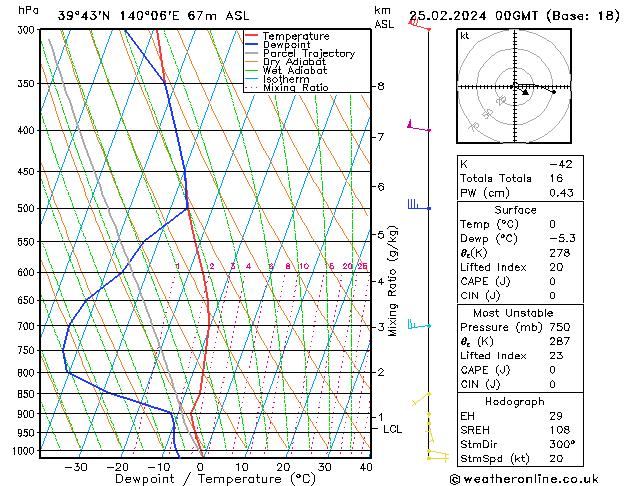Click the yellow surface wind barb at 1000 hPa
This screenshot has height=486, width=629.
click(x=438, y=456)
